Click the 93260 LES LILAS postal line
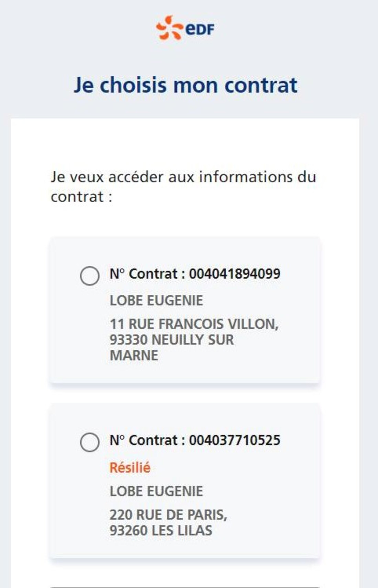The height and width of the screenshot is (588, 378). tap(161, 531)
